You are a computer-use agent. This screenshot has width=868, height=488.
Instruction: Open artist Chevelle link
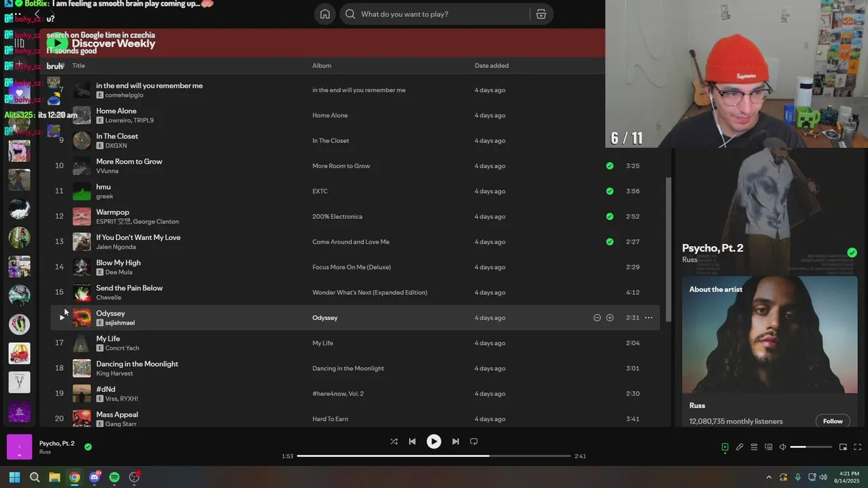pyautogui.click(x=108, y=298)
